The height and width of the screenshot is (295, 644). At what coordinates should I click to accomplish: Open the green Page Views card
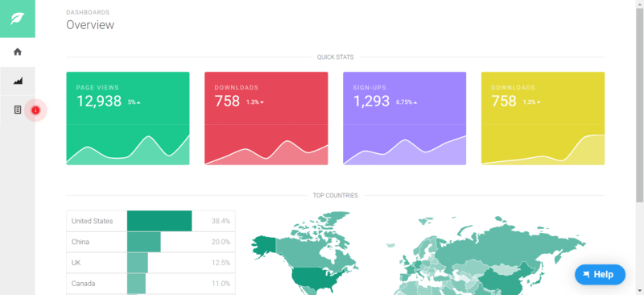(x=128, y=118)
